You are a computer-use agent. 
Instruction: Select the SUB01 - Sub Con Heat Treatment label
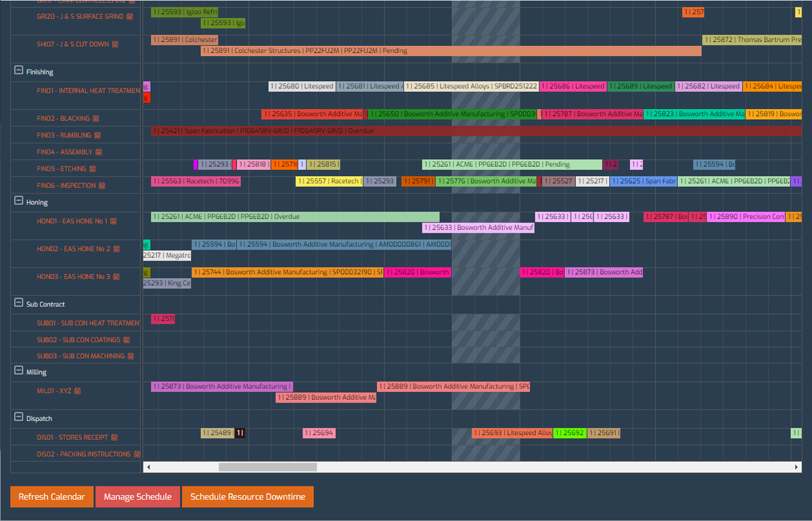(x=88, y=323)
